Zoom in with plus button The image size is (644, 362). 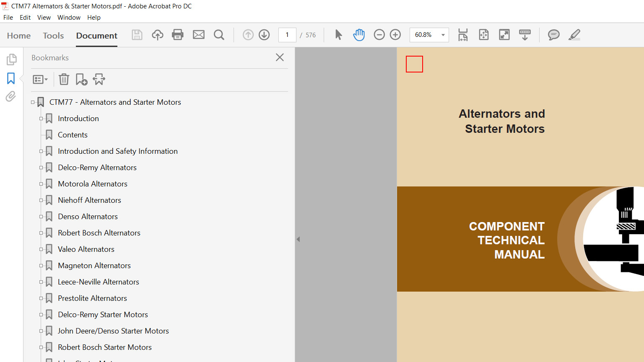pos(395,35)
